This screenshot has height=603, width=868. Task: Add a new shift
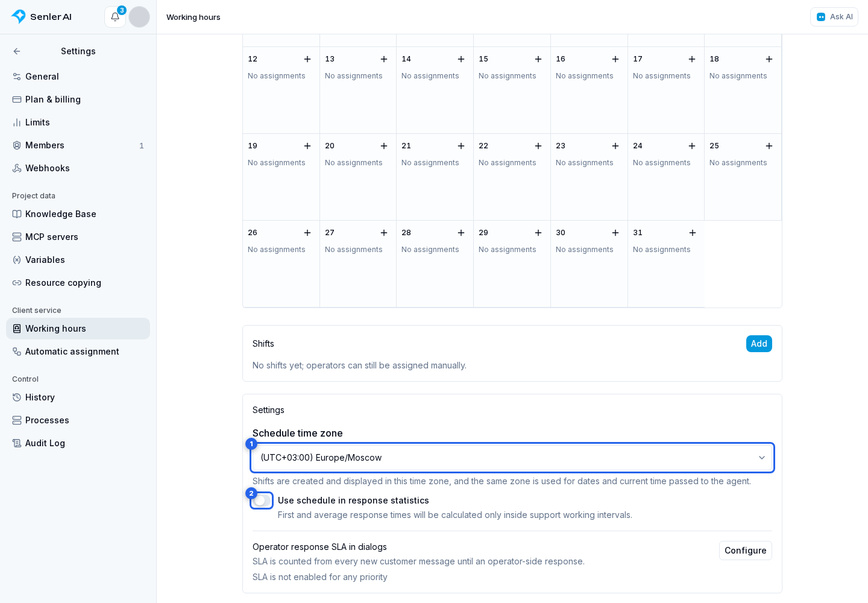[x=759, y=344]
